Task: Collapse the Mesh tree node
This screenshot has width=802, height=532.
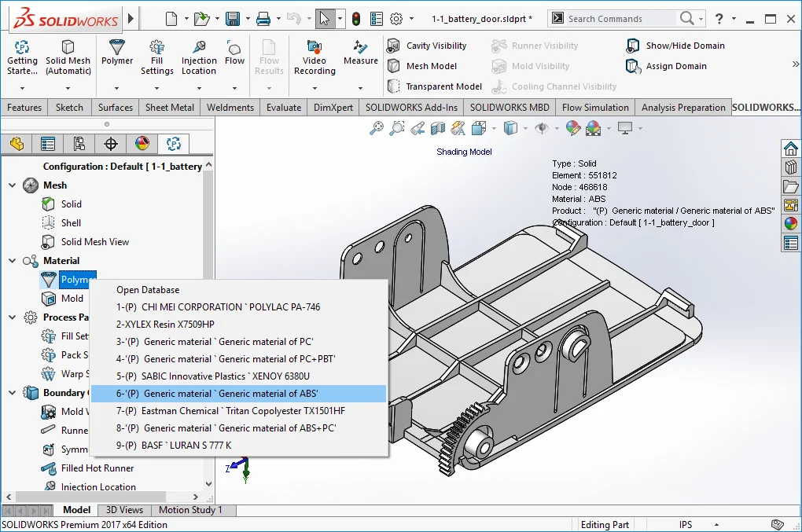Action: click(13, 185)
